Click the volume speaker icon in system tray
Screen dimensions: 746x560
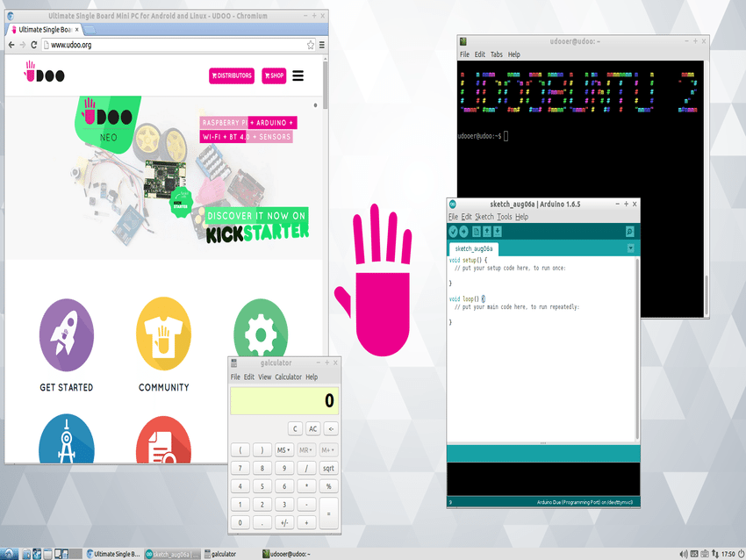pos(683,554)
